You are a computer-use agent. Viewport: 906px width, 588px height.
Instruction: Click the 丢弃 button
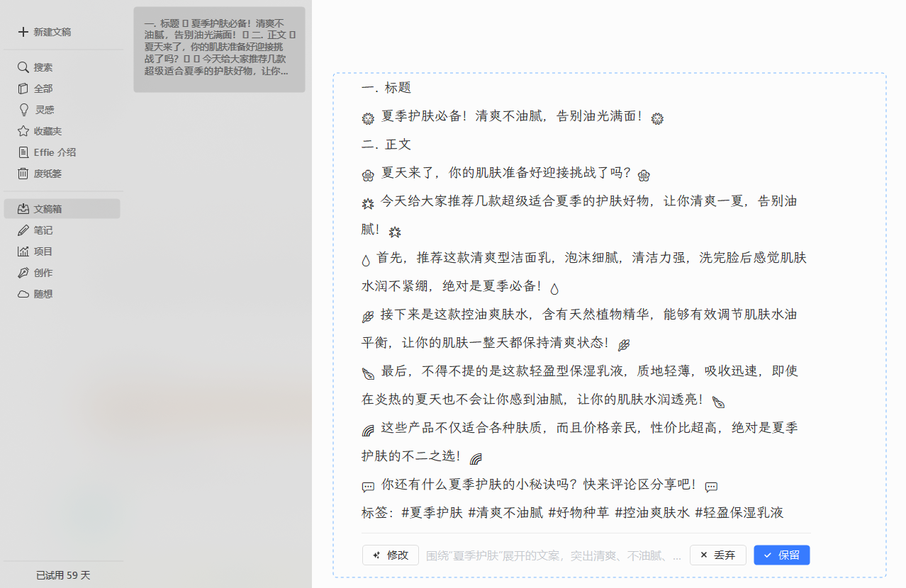[717, 555]
